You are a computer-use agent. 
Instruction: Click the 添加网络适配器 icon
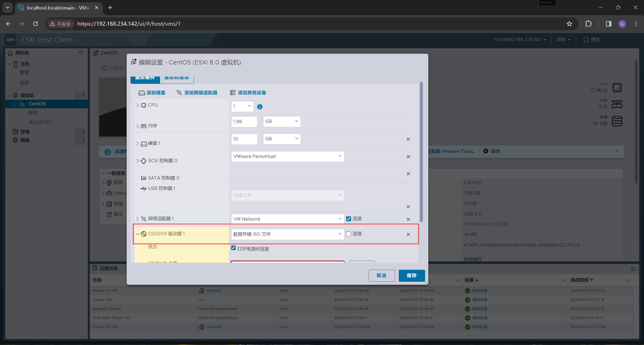(179, 93)
